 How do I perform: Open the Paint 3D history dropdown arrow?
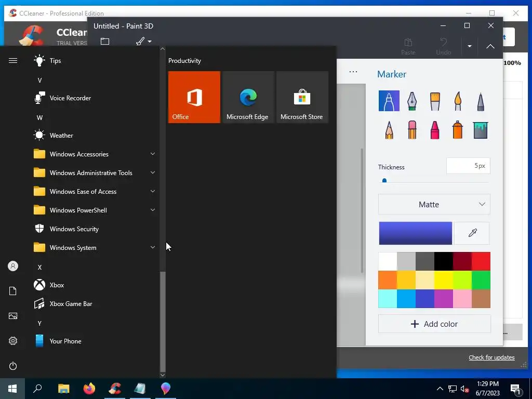pos(470,46)
